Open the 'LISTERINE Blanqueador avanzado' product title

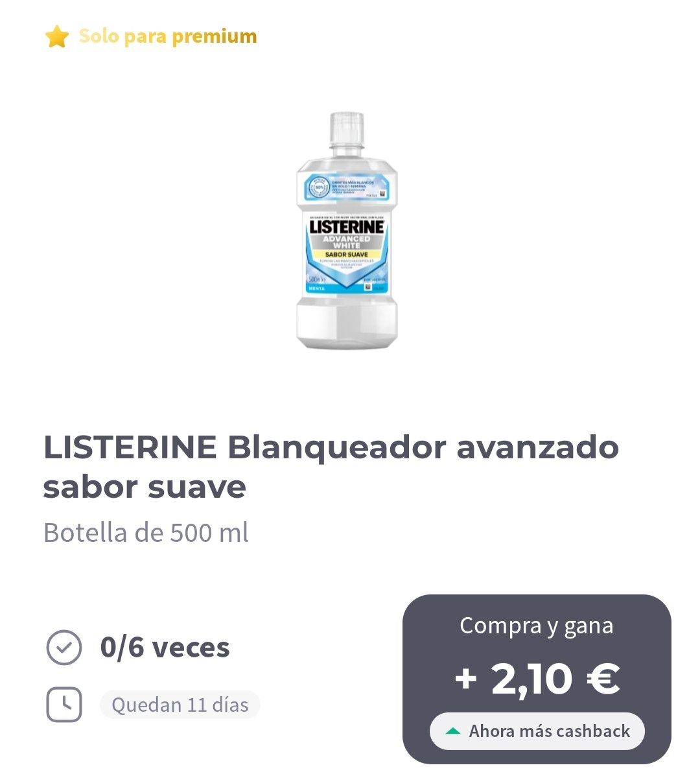[331, 467]
